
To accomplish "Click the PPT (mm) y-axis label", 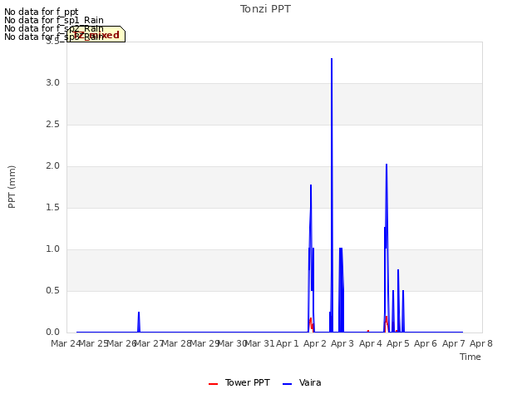I will click(x=12, y=186).
